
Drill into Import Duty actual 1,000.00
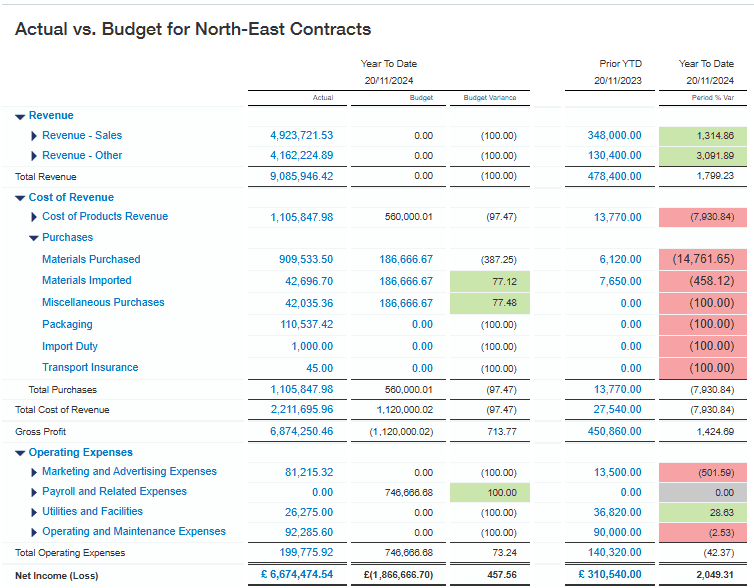click(312, 347)
